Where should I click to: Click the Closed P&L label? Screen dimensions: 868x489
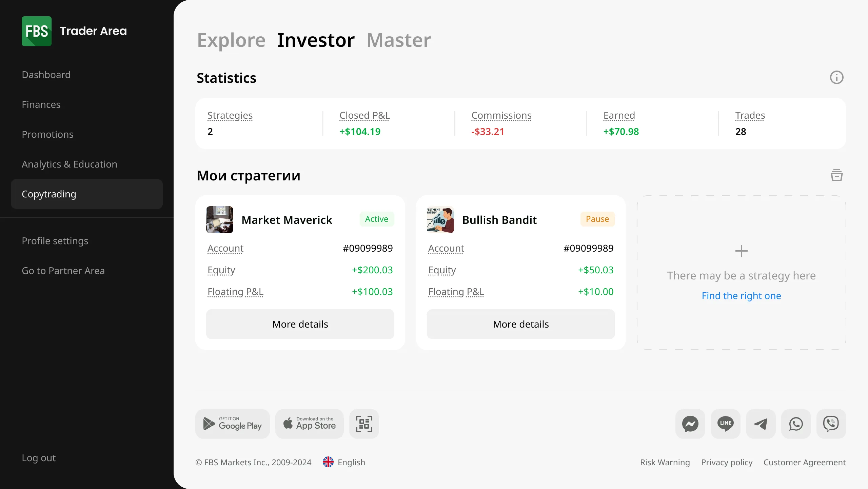pos(364,115)
